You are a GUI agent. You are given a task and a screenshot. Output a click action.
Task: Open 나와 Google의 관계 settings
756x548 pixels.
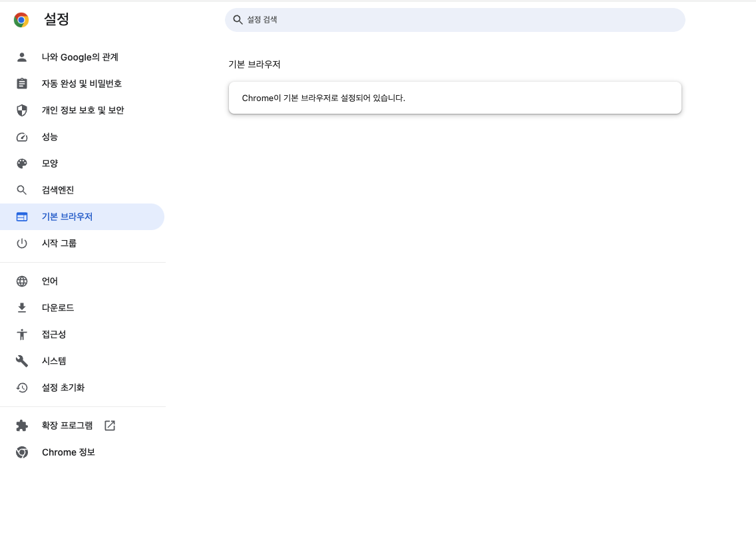[x=82, y=57]
